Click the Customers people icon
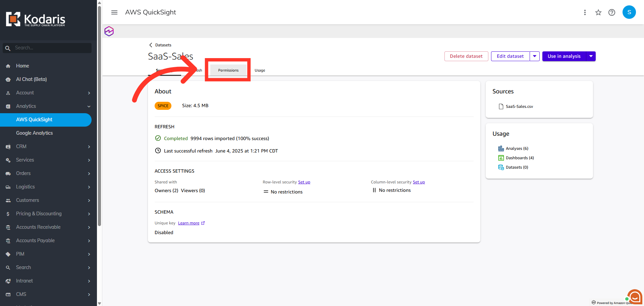 (8, 201)
